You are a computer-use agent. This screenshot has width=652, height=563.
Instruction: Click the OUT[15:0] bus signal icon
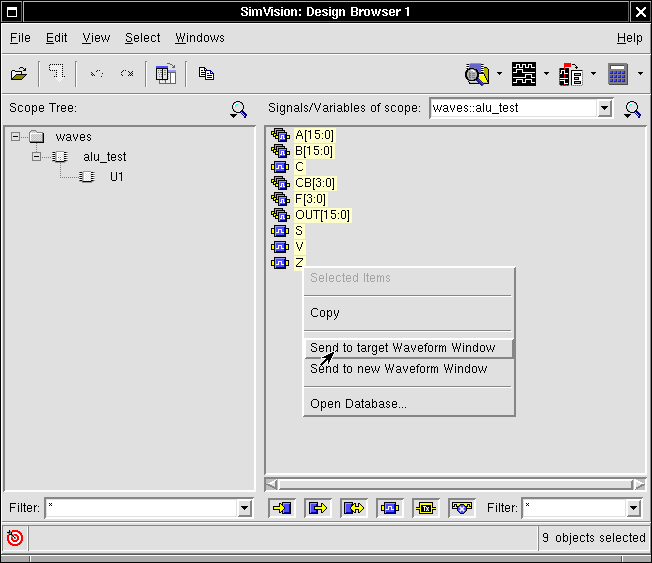[280, 215]
